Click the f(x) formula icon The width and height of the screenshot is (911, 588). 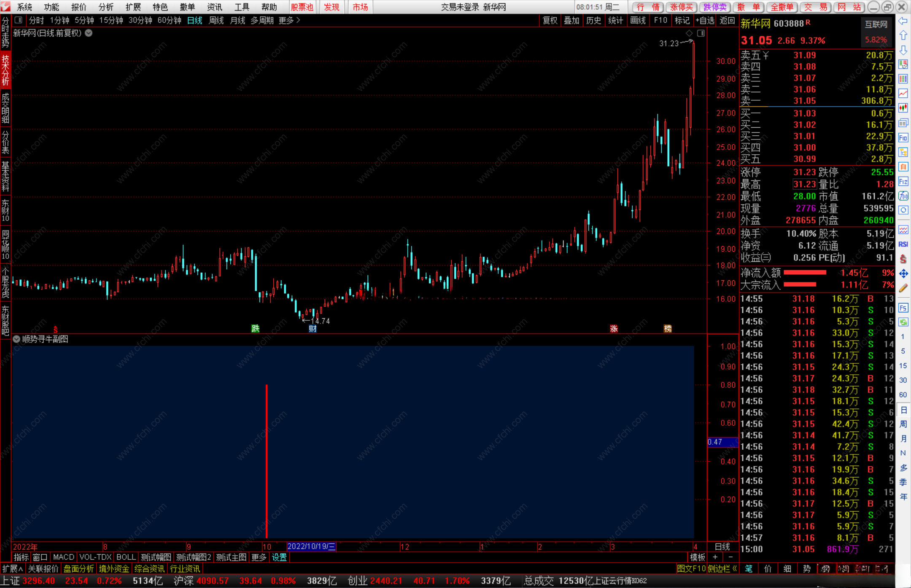pos(903,196)
